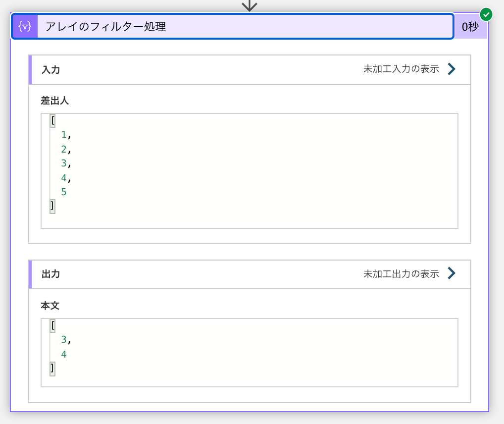
Task: Collapse the アレイのフィルター処理 action header
Action: tap(233, 26)
